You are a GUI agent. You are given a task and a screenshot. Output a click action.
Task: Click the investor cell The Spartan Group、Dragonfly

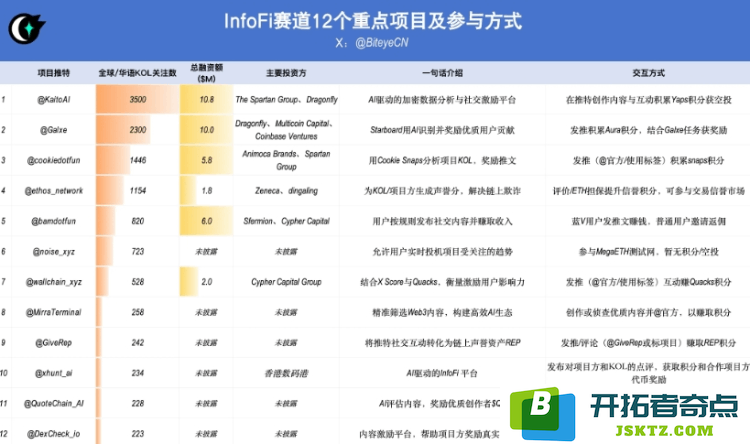click(286, 100)
